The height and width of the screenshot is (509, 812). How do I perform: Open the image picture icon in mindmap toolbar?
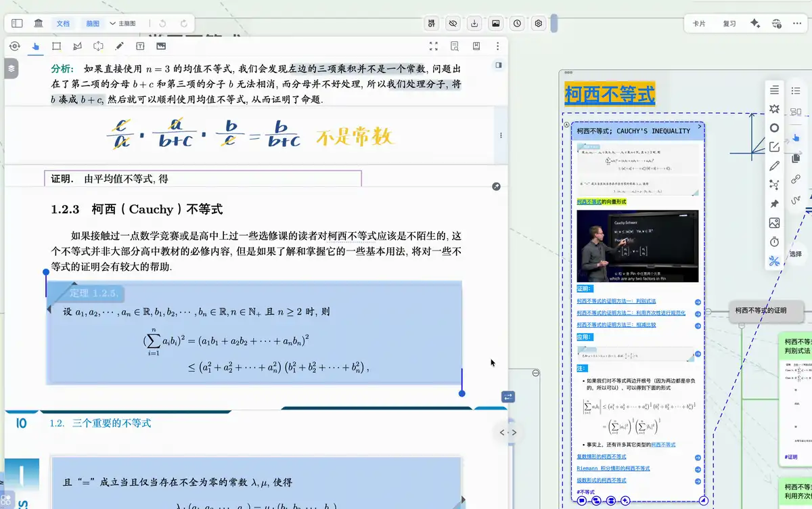tap(496, 23)
